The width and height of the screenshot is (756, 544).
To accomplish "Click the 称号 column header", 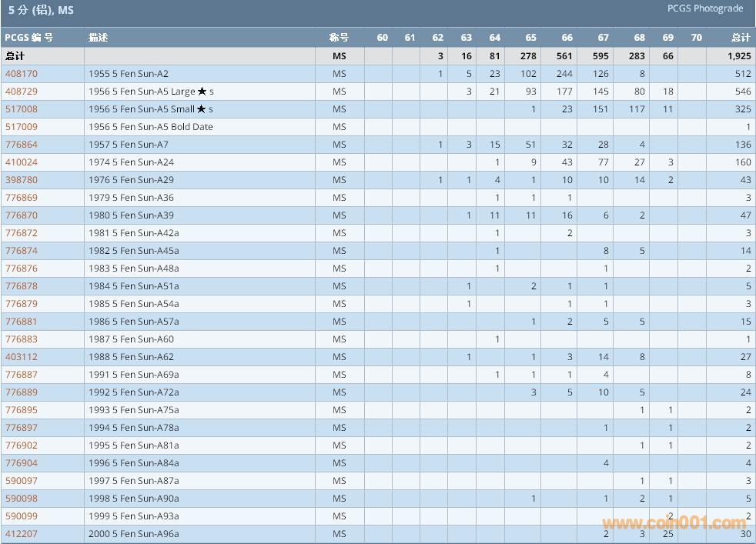I will (x=339, y=38).
